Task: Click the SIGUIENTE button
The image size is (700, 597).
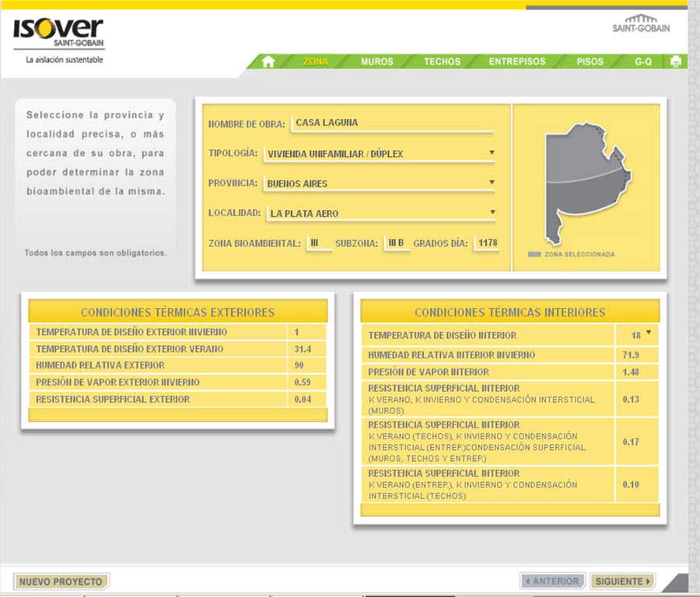Action: (622, 581)
